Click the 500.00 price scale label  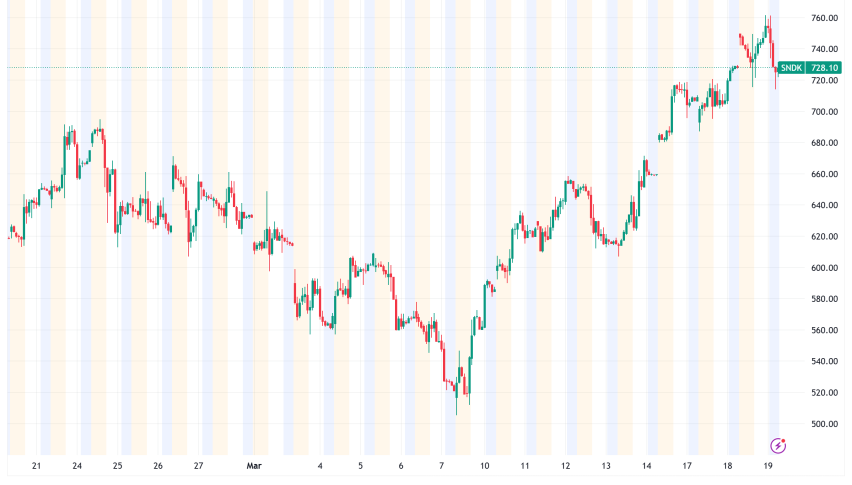coord(824,424)
